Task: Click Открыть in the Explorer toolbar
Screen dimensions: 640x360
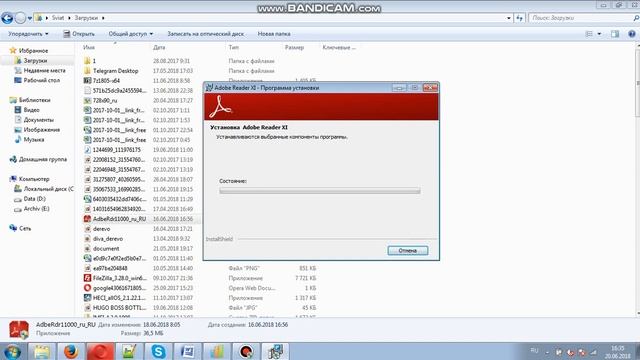Action: tap(79, 34)
